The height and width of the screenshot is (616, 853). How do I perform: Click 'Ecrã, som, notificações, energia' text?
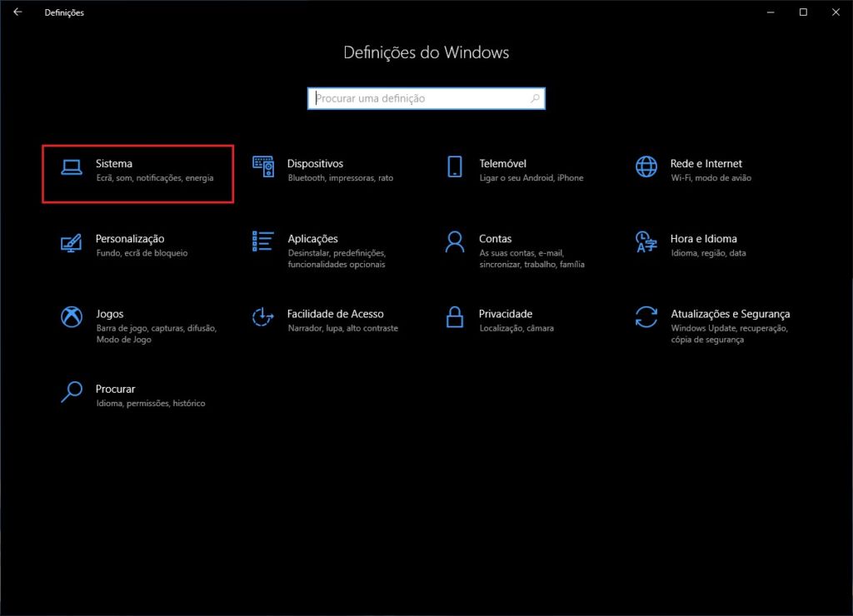coord(154,178)
